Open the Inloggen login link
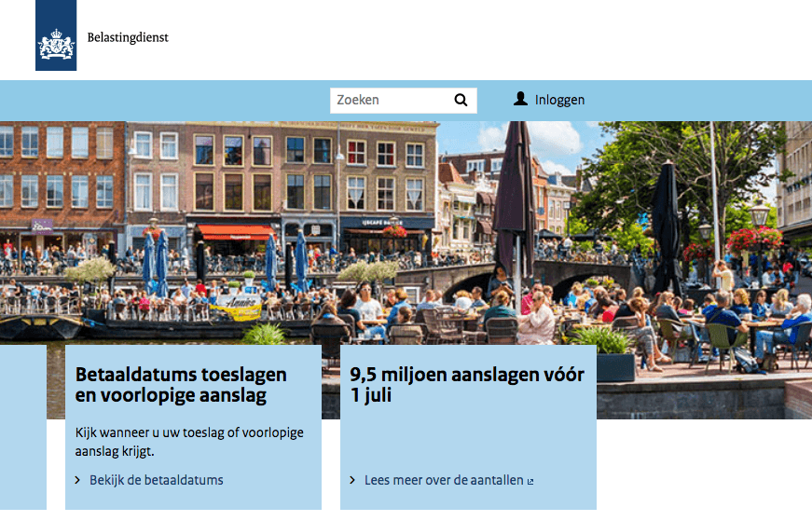812x521 pixels. click(559, 100)
